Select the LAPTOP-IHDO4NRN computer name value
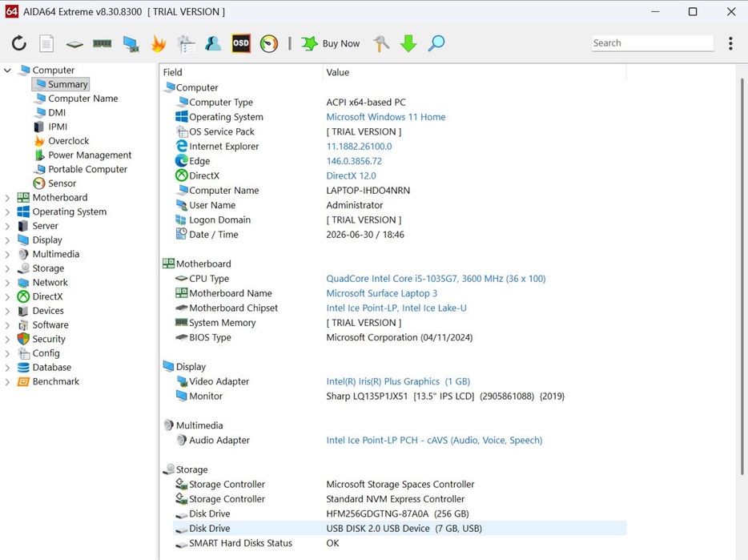 [x=368, y=191]
